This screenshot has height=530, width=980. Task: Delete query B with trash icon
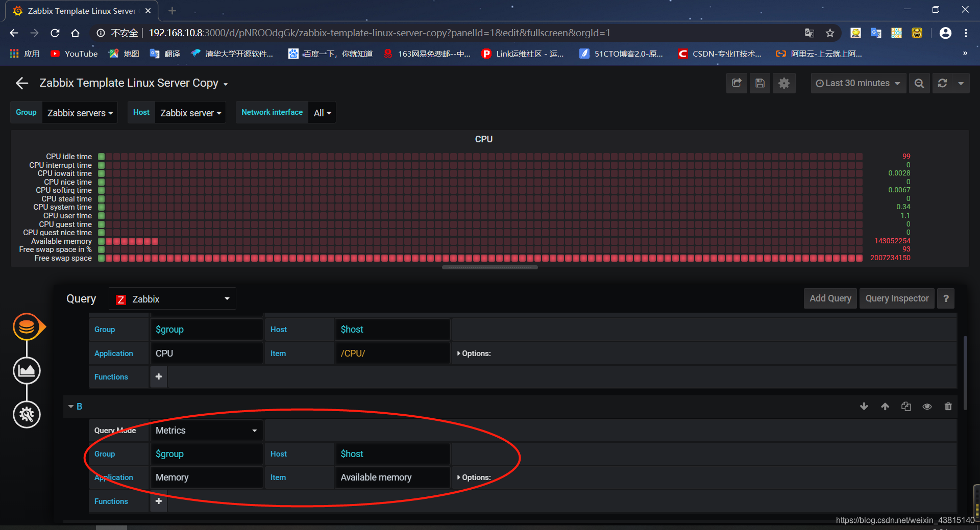coord(948,407)
